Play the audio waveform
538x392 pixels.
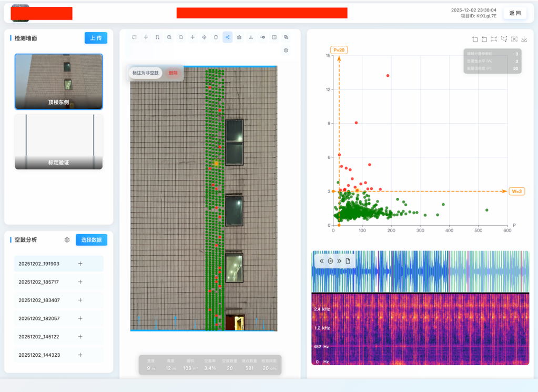pyautogui.click(x=330, y=261)
